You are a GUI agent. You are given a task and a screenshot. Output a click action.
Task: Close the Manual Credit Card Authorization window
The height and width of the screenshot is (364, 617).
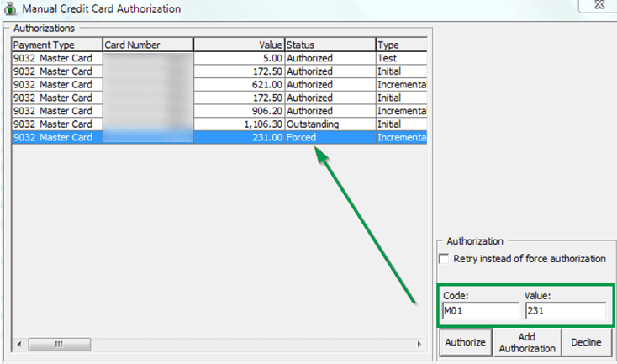click(x=599, y=5)
